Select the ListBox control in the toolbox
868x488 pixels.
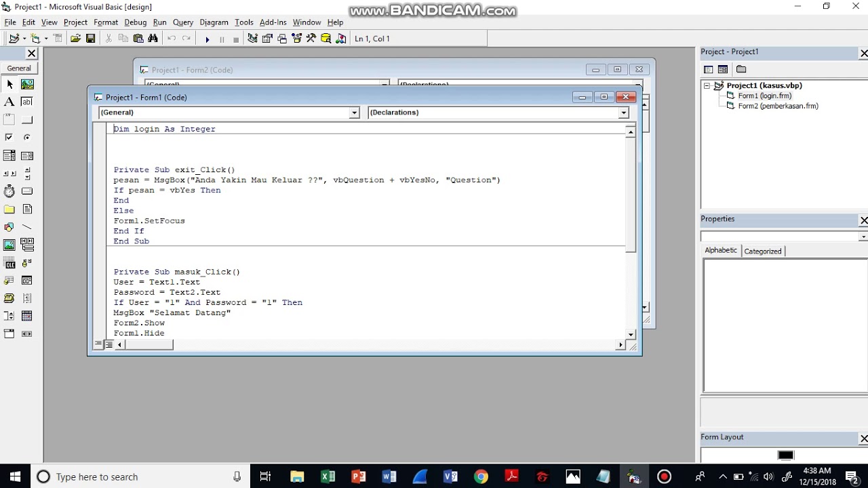27,156
